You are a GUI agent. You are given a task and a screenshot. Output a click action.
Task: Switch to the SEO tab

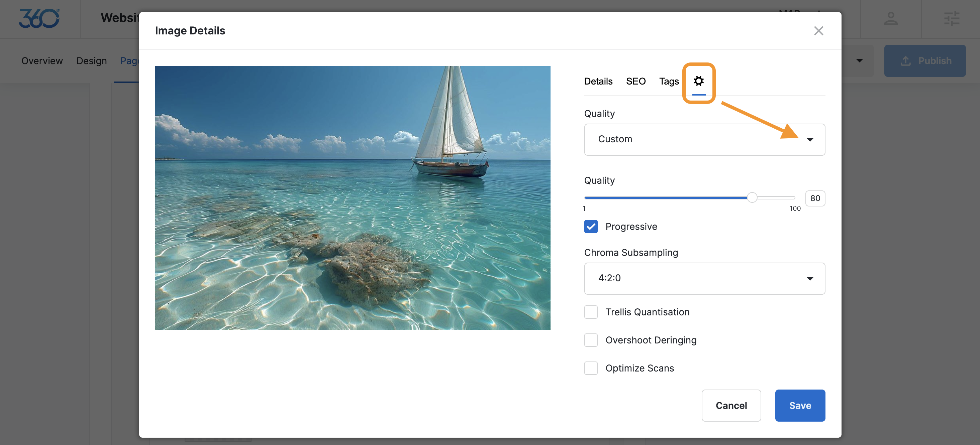coord(636,81)
